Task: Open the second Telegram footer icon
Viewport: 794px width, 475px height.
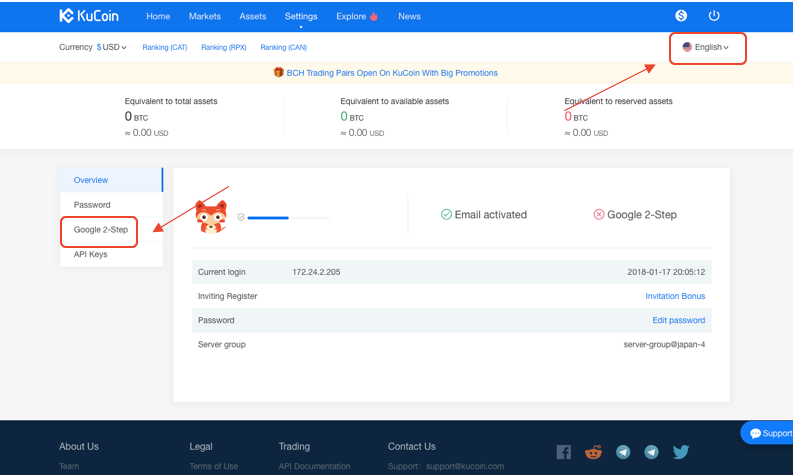Action: click(651, 452)
